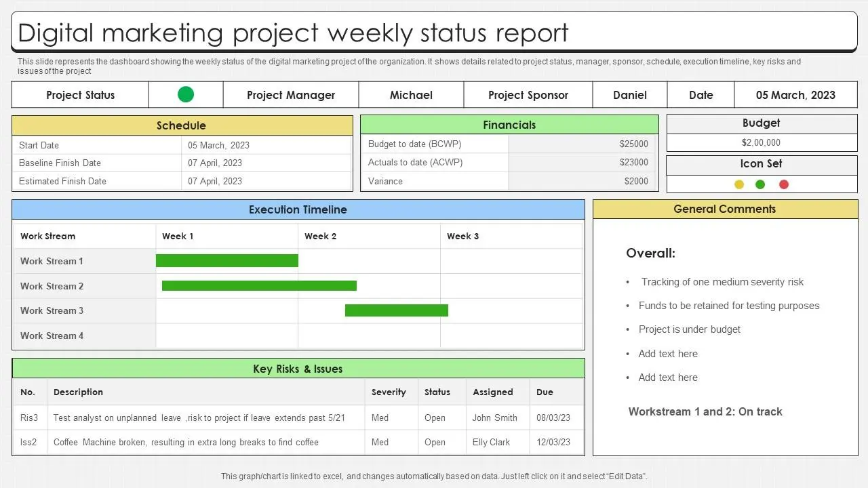Click the 'Key Risks & Issues' section header
Viewport: 868px width, 488px height.
(x=298, y=369)
